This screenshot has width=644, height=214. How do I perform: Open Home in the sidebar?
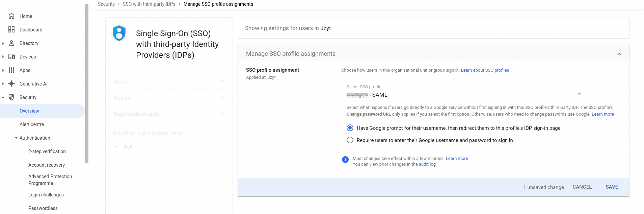26,16
